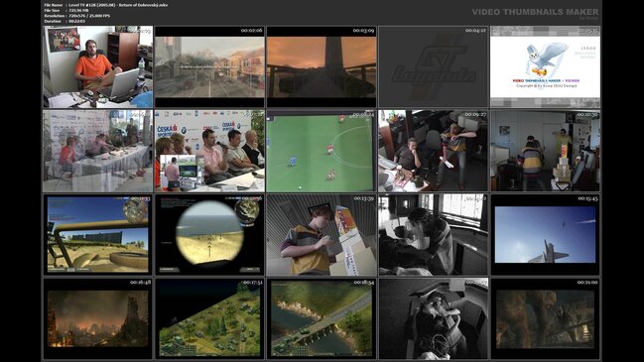Click the Video Thumbnails Maker watermark title
The image size is (644, 362).
535,12
